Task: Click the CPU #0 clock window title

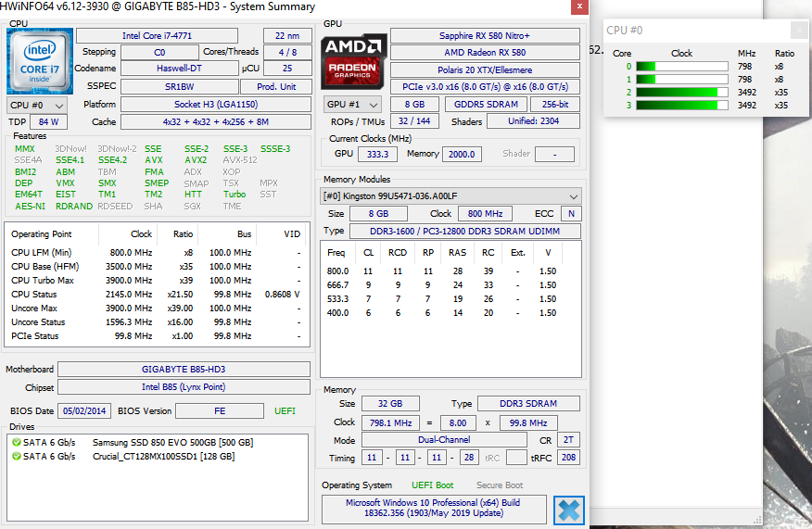Action: [x=625, y=31]
